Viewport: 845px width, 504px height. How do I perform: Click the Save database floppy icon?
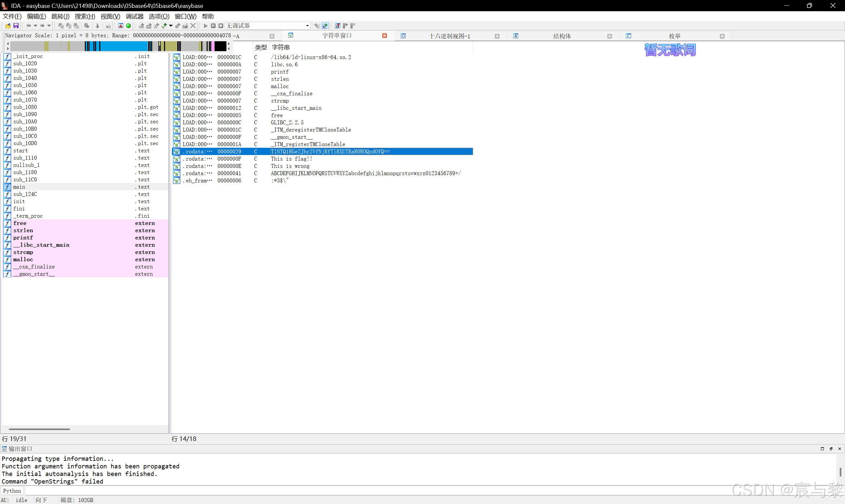(x=16, y=26)
